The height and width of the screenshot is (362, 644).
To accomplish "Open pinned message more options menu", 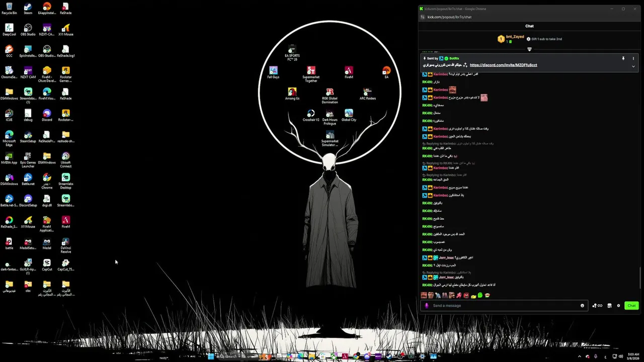I will pos(633,58).
